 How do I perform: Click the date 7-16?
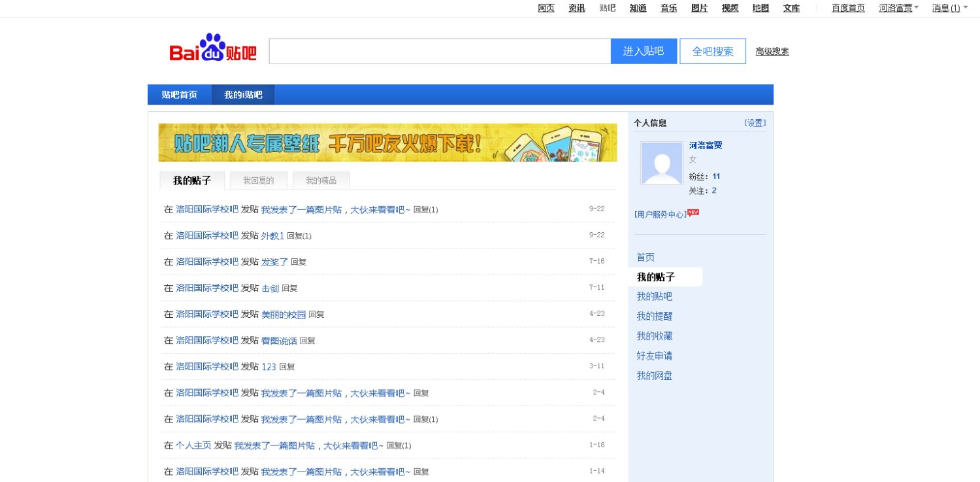pos(596,261)
